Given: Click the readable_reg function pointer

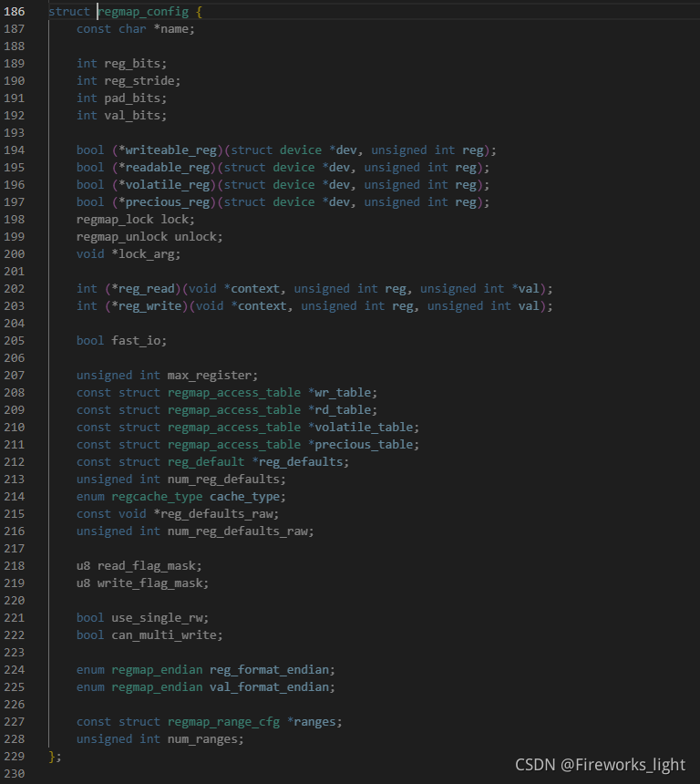Looking at the screenshot, I should click(168, 168).
